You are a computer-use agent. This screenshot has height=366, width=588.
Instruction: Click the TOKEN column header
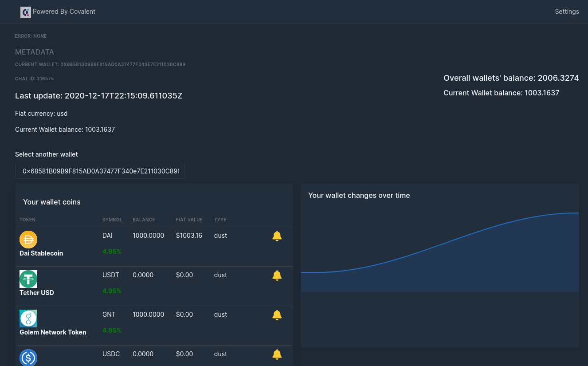point(27,220)
